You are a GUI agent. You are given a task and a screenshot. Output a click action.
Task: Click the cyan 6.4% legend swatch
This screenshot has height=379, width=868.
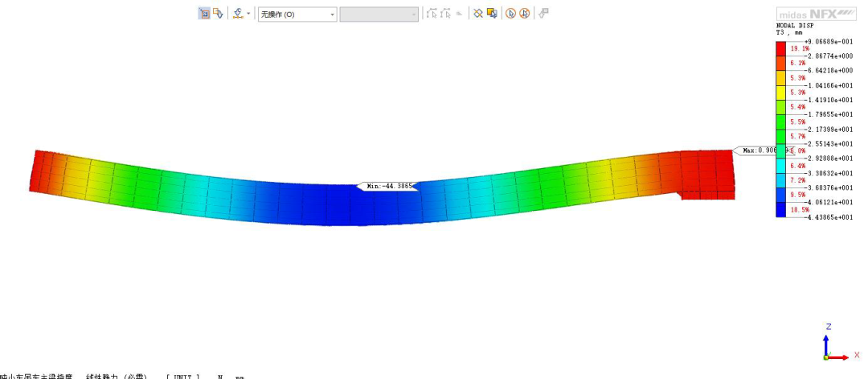click(x=780, y=166)
